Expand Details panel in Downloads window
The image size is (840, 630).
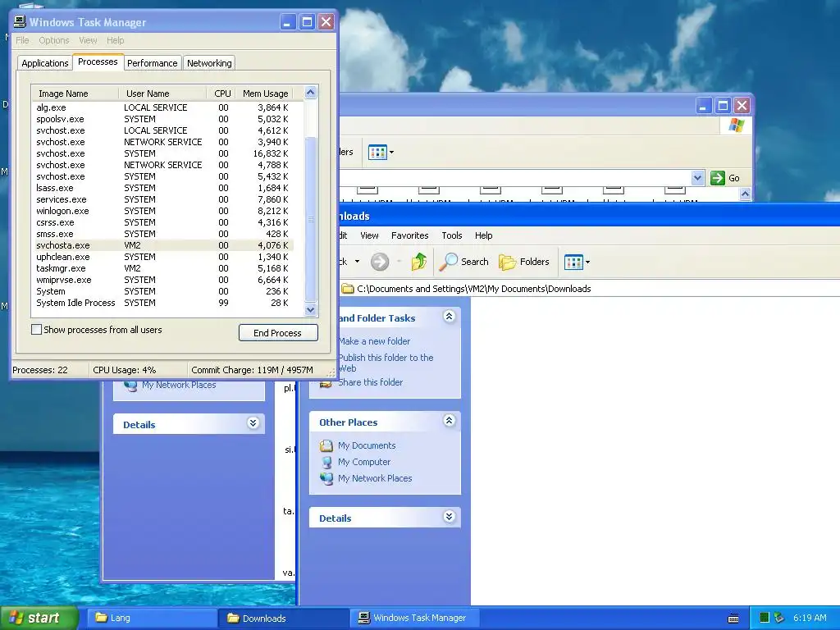click(x=449, y=517)
